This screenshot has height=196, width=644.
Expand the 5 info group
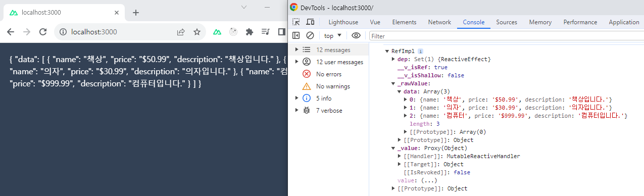(296, 98)
